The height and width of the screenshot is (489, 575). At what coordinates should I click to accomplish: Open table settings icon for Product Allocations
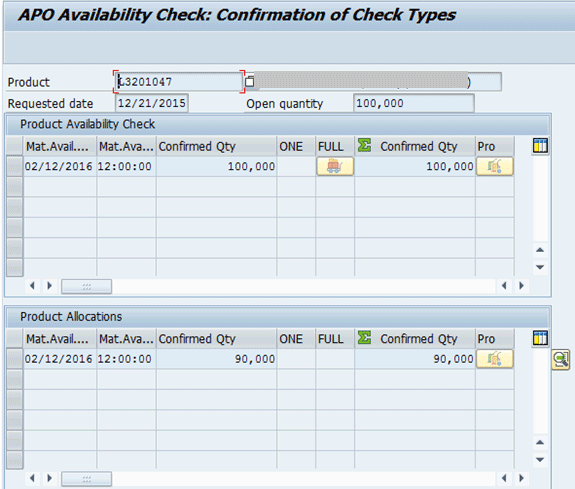coord(540,338)
